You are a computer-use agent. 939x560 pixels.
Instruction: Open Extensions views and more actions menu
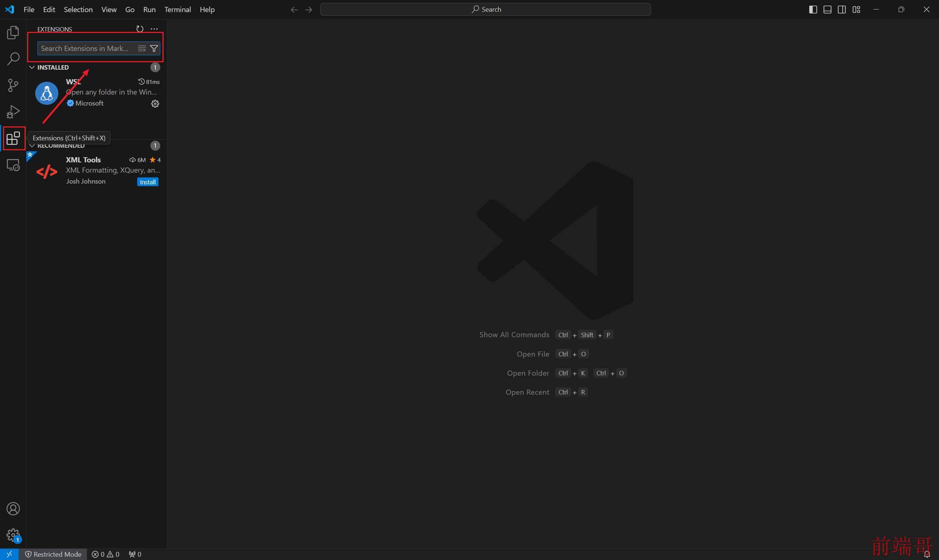(154, 29)
